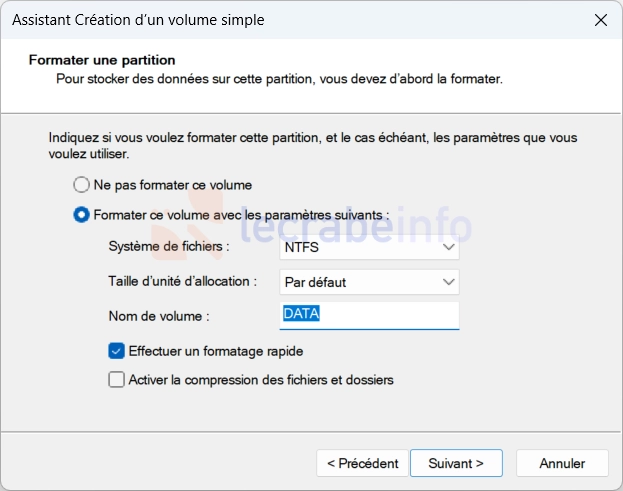Click the "Taille d'unité d'allocation :" label
This screenshot has width=623, height=491.
(183, 282)
